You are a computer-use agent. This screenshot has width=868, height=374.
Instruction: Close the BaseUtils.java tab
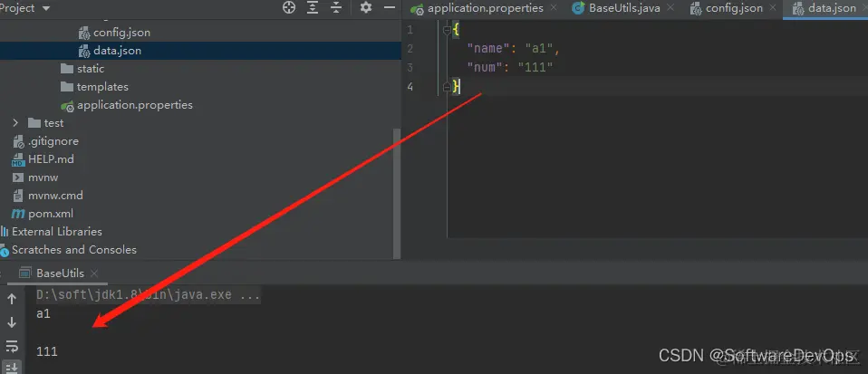[x=670, y=8]
